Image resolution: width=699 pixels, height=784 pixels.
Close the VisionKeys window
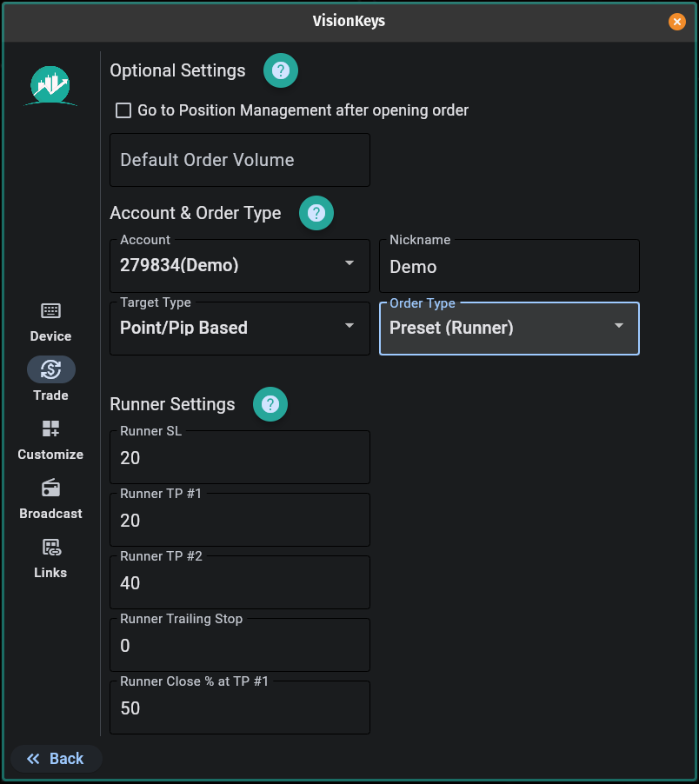[x=676, y=22]
